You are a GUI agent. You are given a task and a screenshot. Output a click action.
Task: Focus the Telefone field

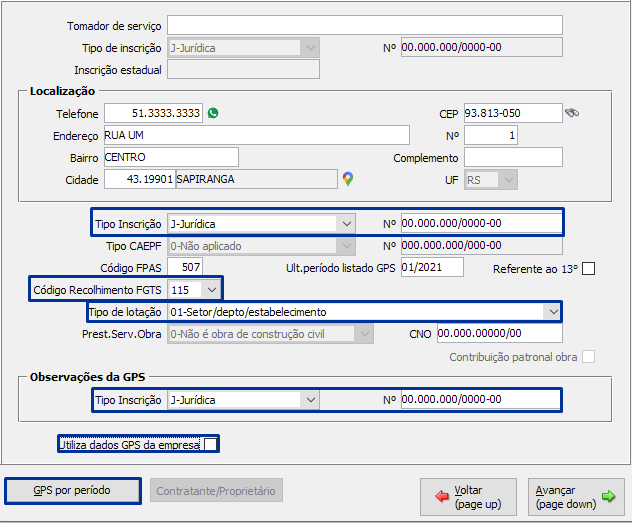click(154, 113)
